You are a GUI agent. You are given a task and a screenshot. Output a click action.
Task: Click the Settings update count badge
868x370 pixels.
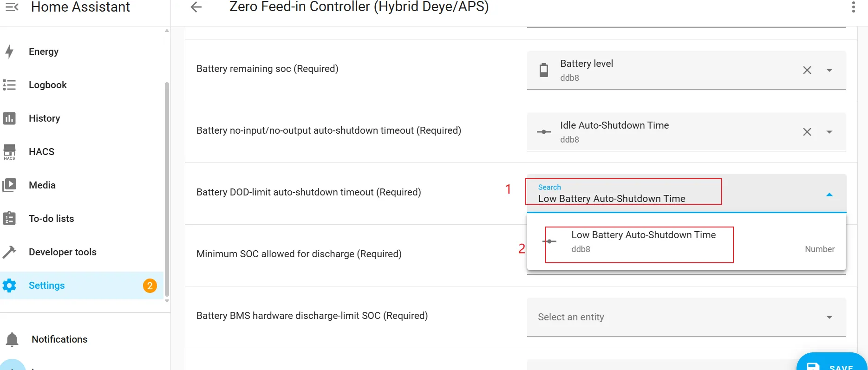150,286
